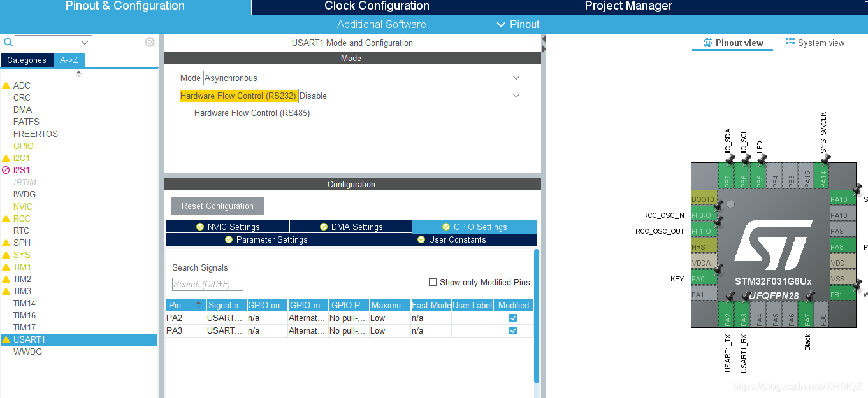Open Hardware Flow Control (RS232) dropdown

410,96
